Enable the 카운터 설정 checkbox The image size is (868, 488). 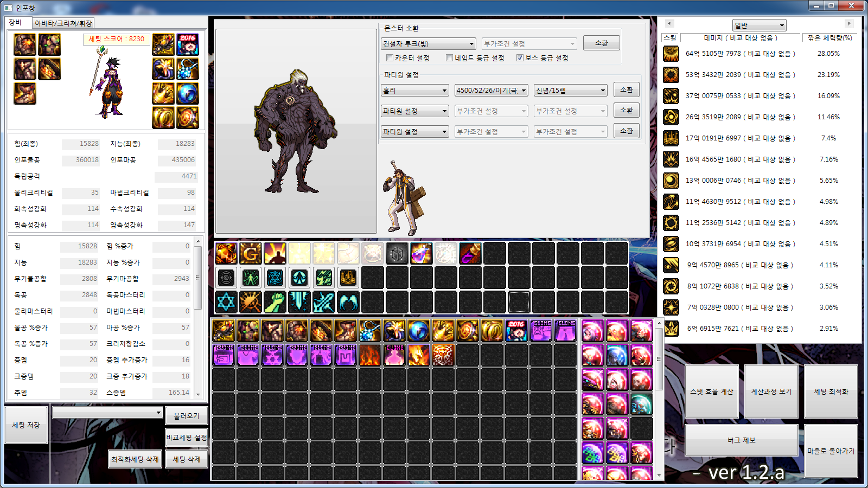[390, 58]
